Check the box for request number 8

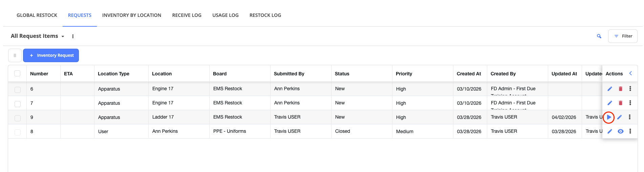[x=18, y=132]
